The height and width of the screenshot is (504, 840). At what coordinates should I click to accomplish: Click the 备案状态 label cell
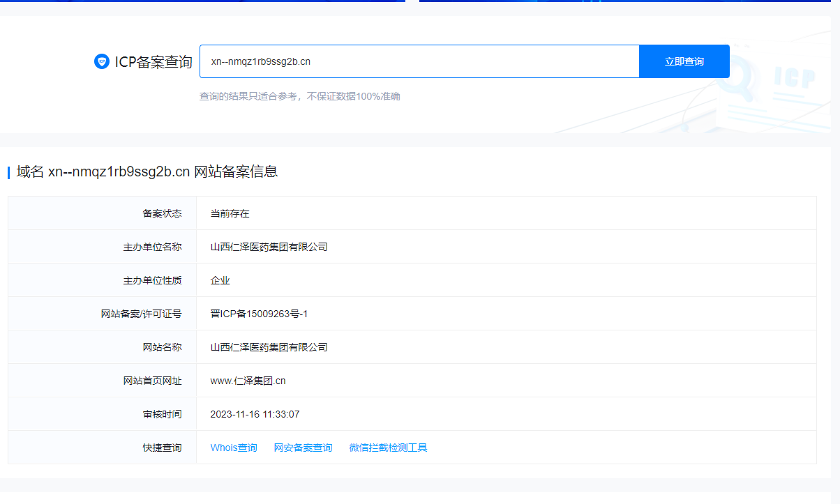pos(103,213)
